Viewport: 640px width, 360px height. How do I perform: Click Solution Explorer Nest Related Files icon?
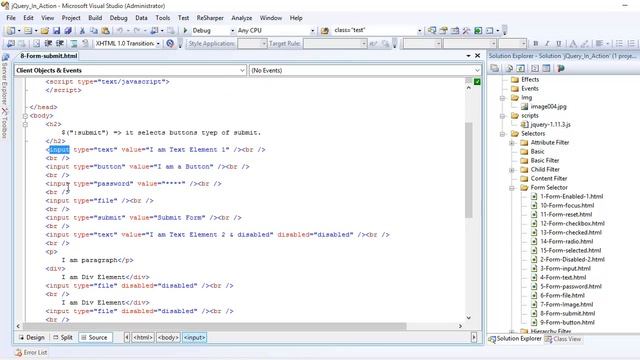pyautogui.click(x=535, y=68)
